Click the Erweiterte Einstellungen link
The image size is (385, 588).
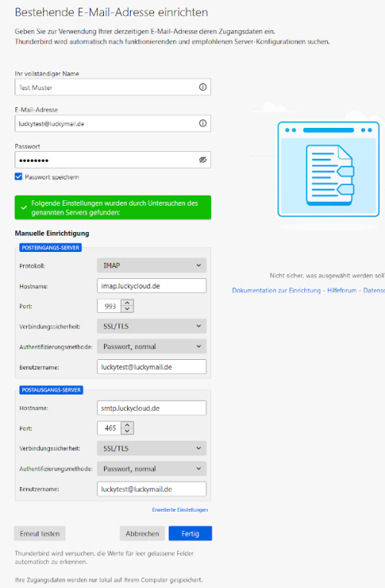(x=179, y=509)
